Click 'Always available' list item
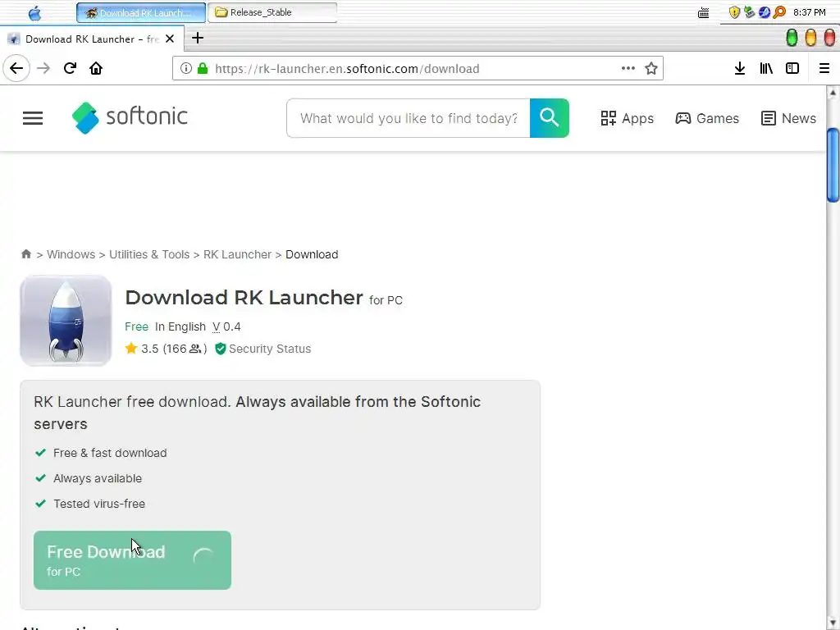This screenshot has height=630, width=840. [98, 478]
